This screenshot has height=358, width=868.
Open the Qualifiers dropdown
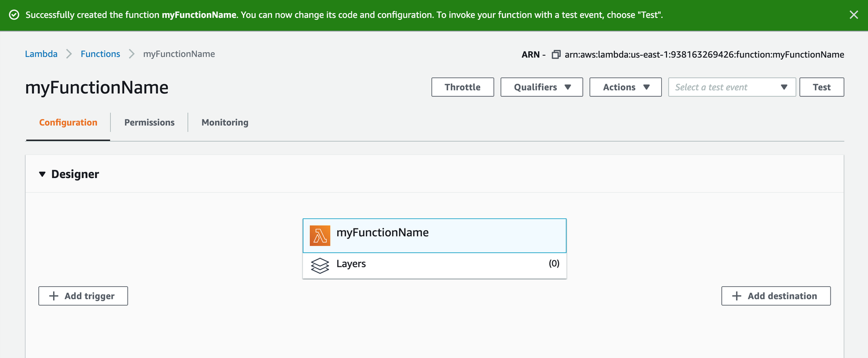click(x=541, y=87)
